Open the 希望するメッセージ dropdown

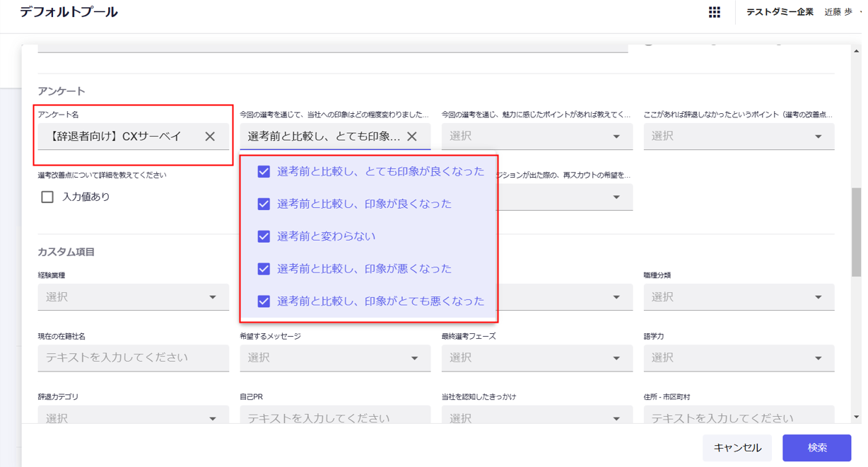pyautogui.click(x=334, y=358)
